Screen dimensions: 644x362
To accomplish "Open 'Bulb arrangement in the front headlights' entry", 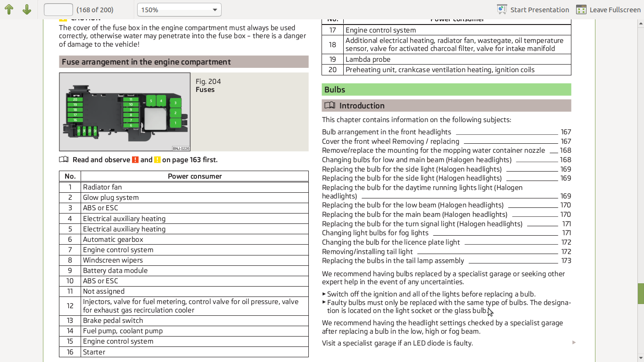I will [x=387, y=132].
